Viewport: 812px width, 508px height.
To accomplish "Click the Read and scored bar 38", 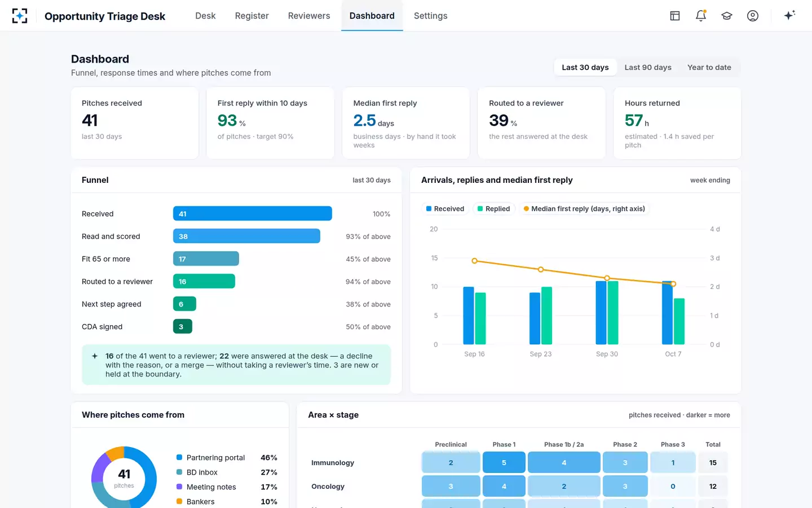I will point(246,236).
